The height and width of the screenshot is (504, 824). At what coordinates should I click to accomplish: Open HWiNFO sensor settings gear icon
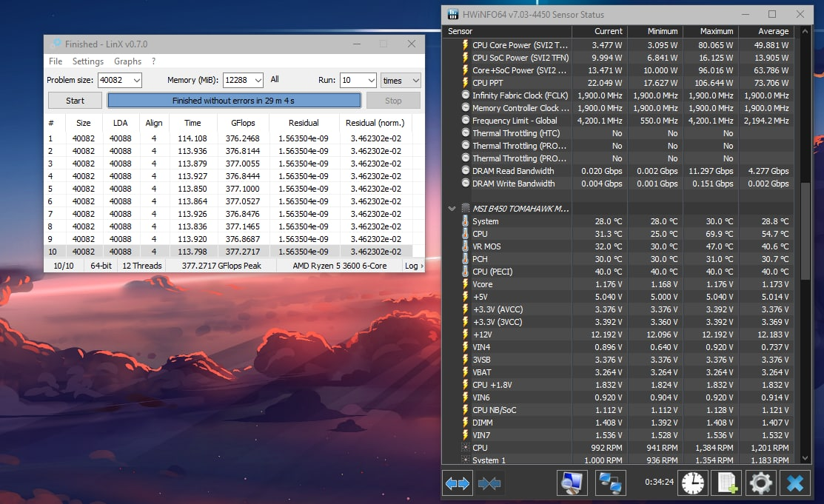click(x=760, y=483)
